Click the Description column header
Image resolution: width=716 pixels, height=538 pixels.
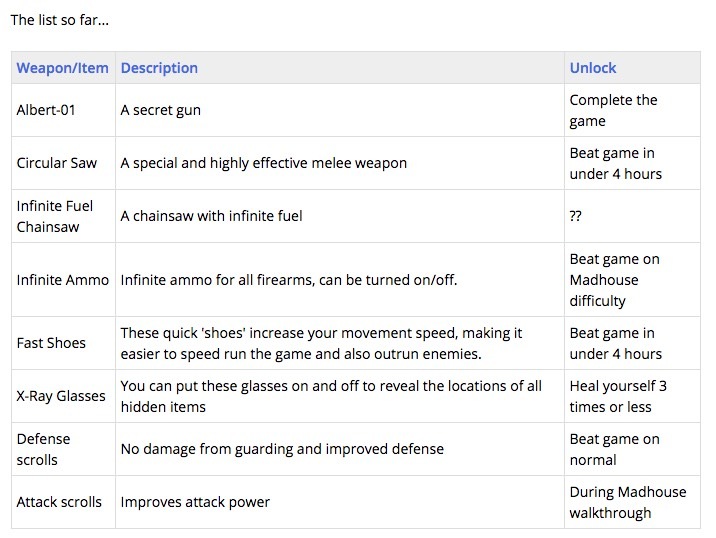tap(159, 68)
